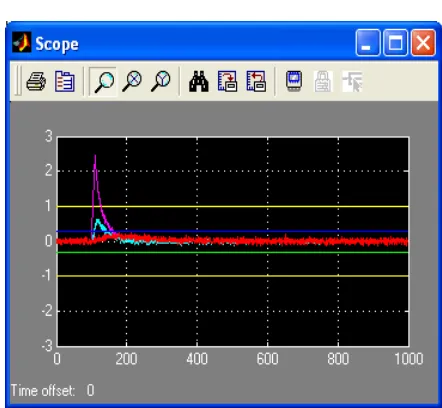Toggle the Floating scope icon

294,81
